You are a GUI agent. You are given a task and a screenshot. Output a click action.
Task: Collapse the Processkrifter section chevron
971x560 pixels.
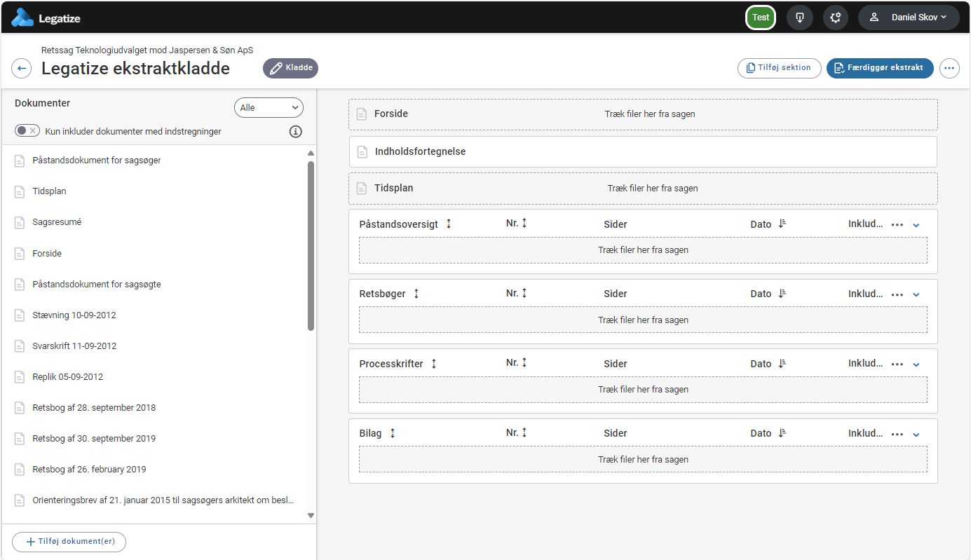tap(916, 364)
